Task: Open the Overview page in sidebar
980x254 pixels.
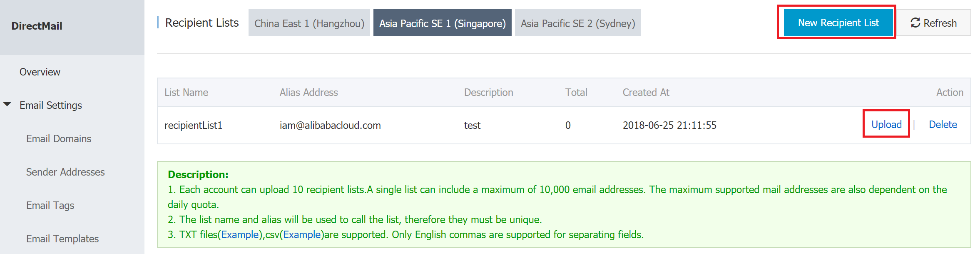Action: (x=40, y=72)
